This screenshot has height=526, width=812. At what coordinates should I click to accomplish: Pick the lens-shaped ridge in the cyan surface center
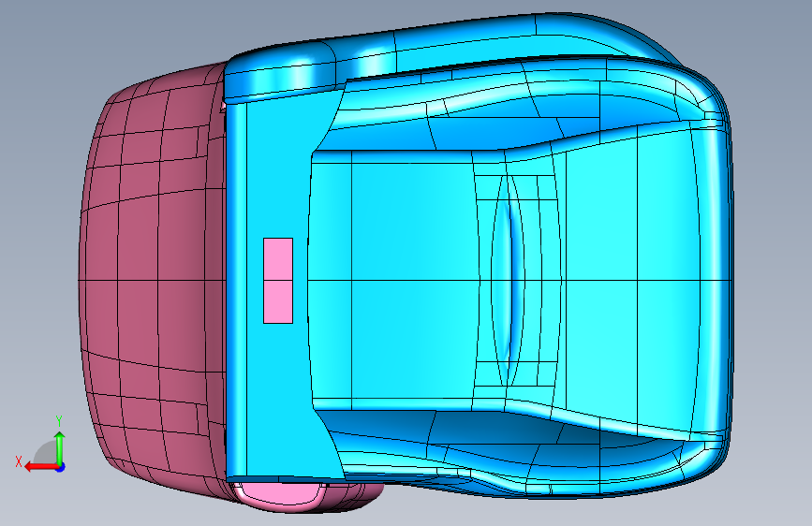508,281
